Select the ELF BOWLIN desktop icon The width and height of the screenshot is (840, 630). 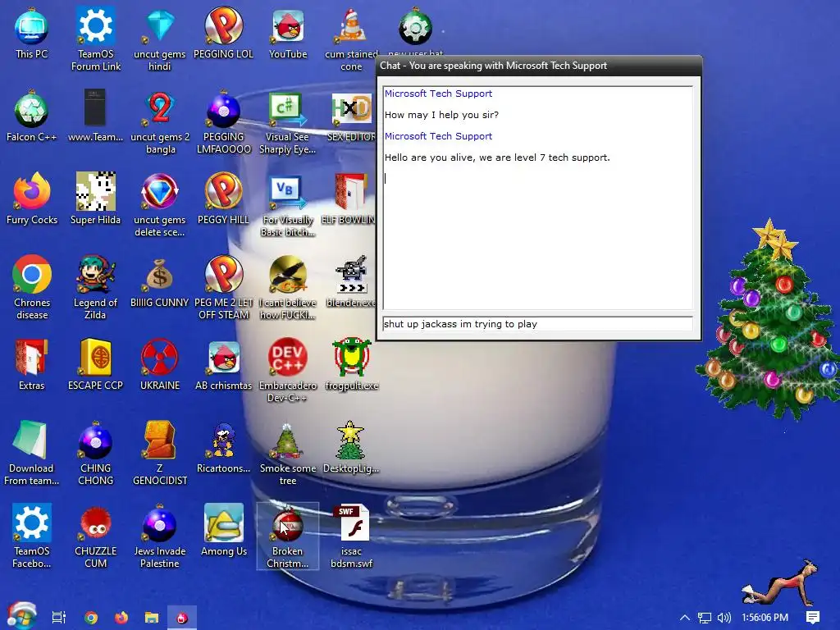[349, 199]
